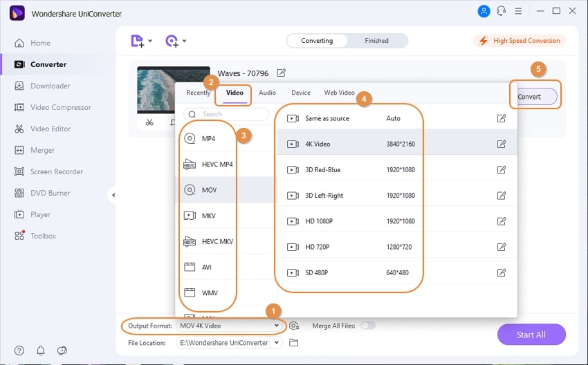Screen dimensions: 588x365
Task: Expand the Add DVD dropdown arrow
Action: coord(185,41)
